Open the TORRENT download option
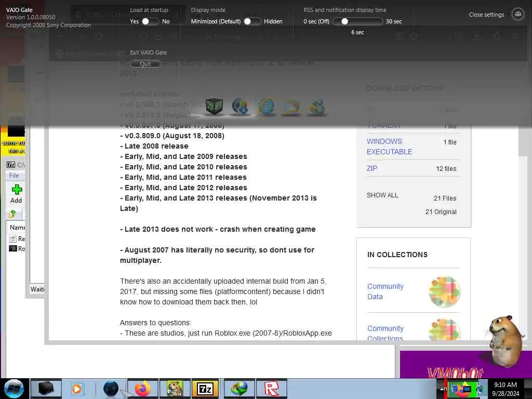The width and height of the screenshot is (532, 399). click(x=384, y=126)
